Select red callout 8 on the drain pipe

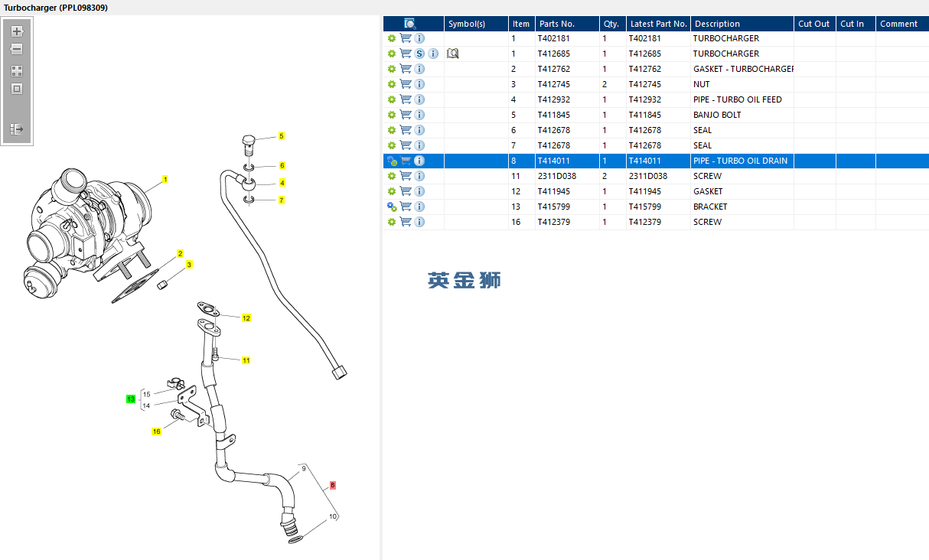coord(333,485)
